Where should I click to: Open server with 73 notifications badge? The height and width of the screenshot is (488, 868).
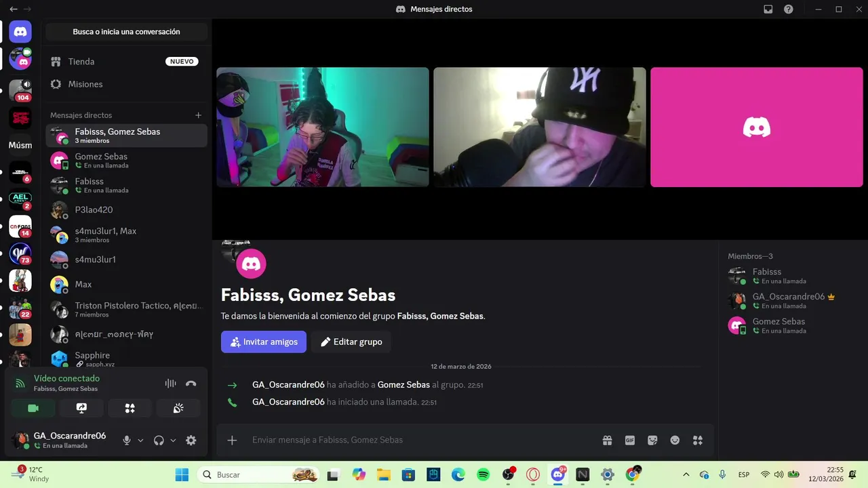20,254
